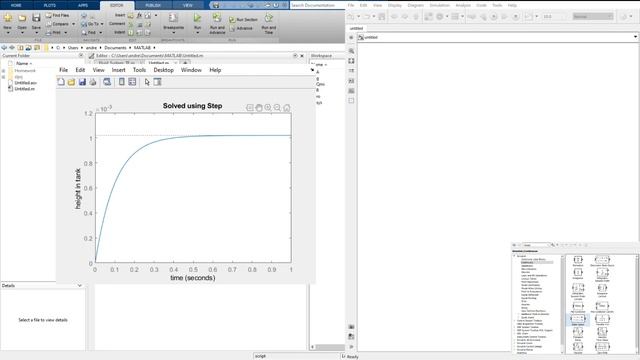Viewport: 640px width, 360px height.
Task: Click Simulink stop simulation button
Action: coord(516,17)
